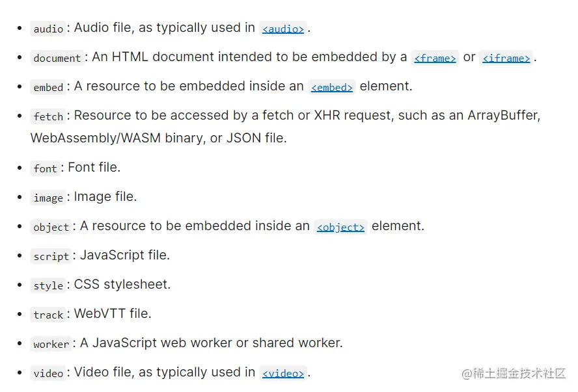Open the <video> element link
Viewport: 578px width, 392px height.
pyautogui.click(x=283, y=373)
